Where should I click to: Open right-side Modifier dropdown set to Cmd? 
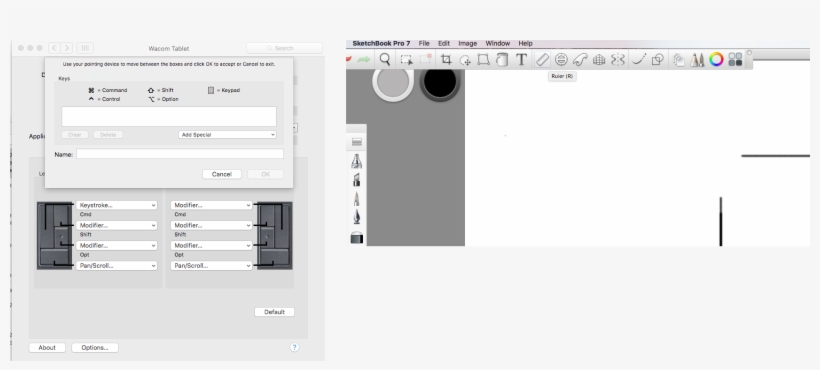pyautogui.click(x=211, y=205)
